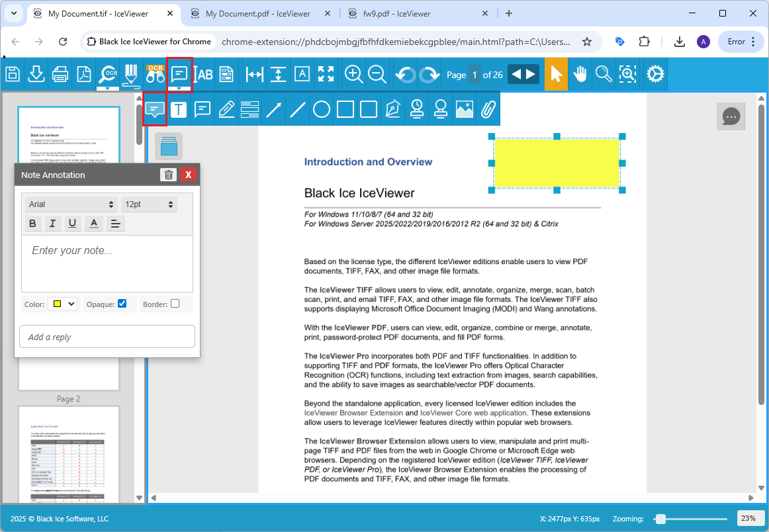This screenshot has width=769, height=532.
Task: Select the highlighter redact tool icon
Action: click(131, 75)
